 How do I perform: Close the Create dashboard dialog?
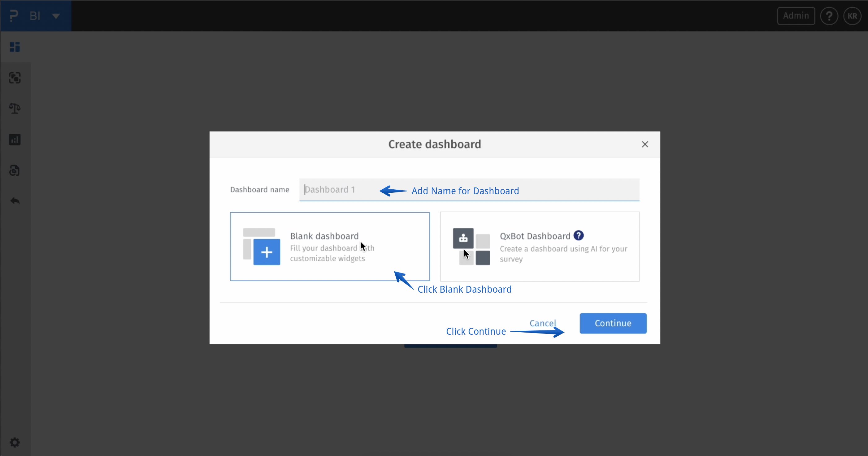click(x=645, y=144)
